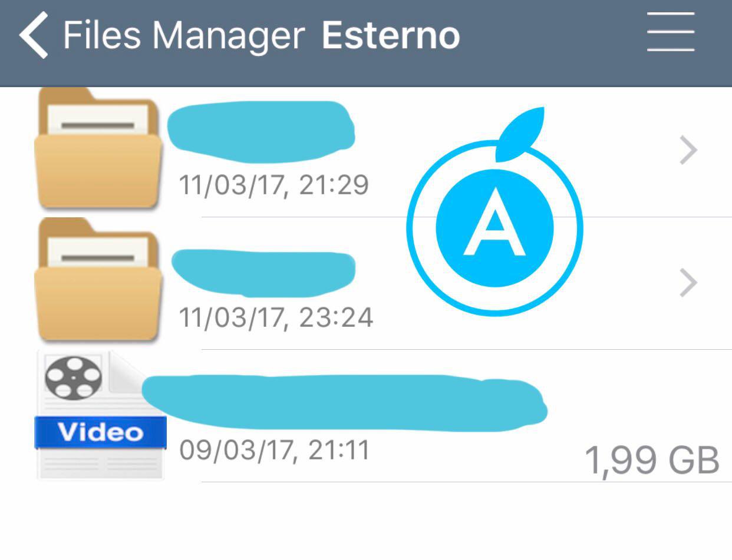The height and width of the screenshot is (560, 732).
Task: Click the Esterno title
Action: pyautogui.click(x=391, y=35)
